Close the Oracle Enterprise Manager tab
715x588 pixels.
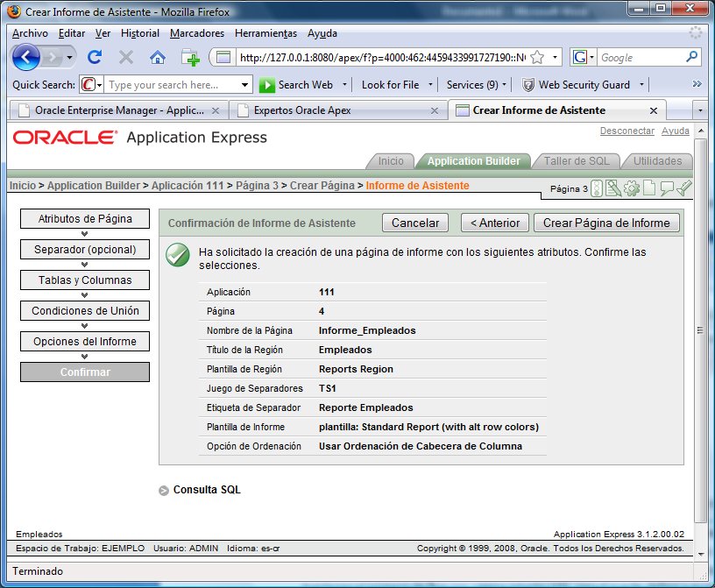coord(216,110)
